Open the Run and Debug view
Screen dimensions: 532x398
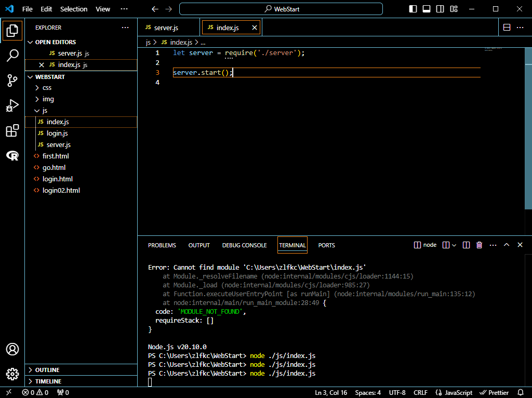12,105
